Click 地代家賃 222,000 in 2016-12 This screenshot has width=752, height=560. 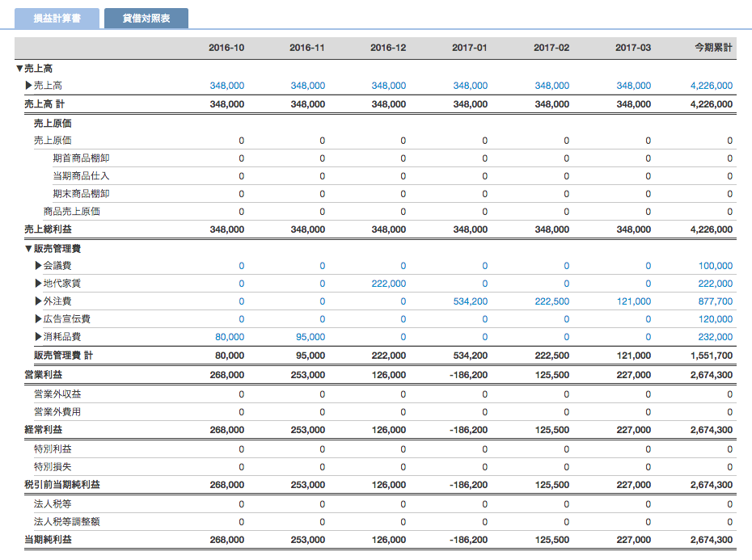click(x=388, y=284)
